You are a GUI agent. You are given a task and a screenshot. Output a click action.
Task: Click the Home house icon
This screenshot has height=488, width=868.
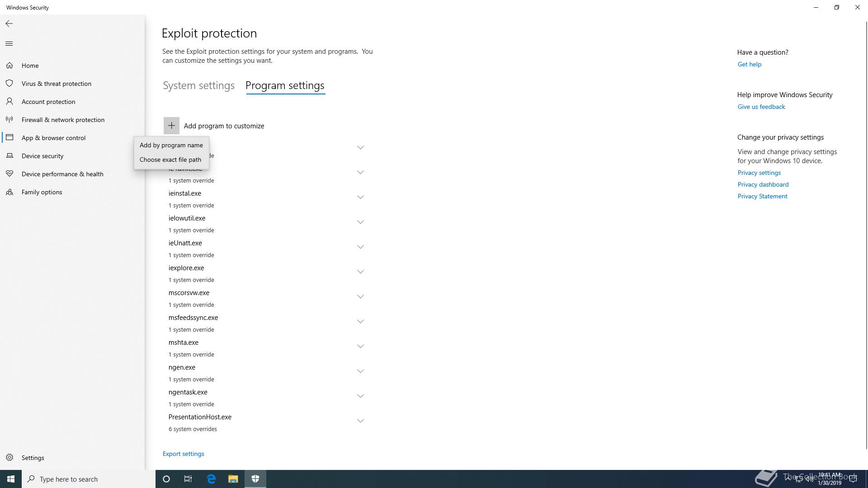tap(9, 66)
